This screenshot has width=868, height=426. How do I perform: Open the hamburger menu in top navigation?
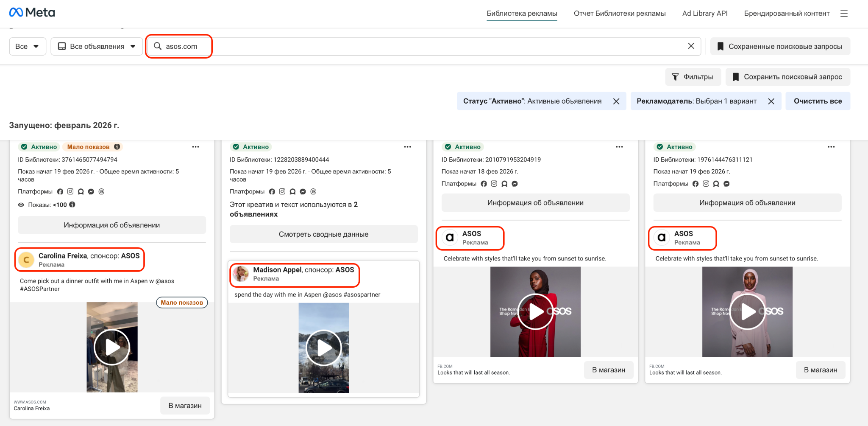(844, 14)
